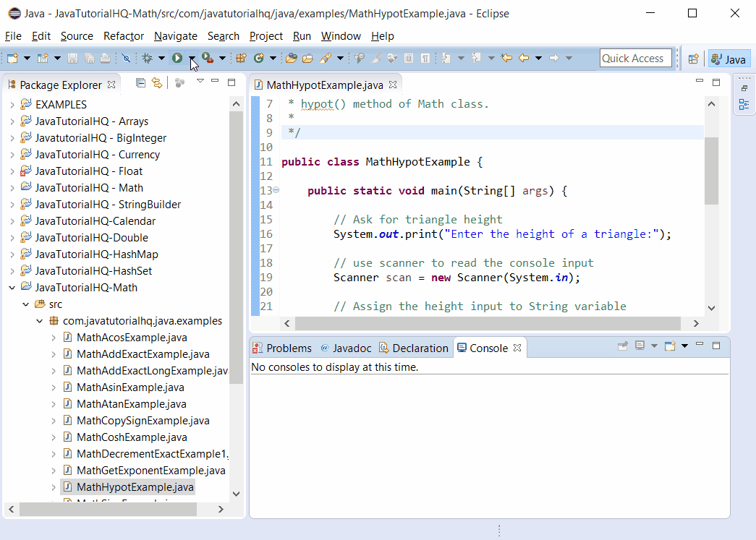Collapse the JavaTutorialHQ-Math project
The image size is (756, 540).
(12, 288)
